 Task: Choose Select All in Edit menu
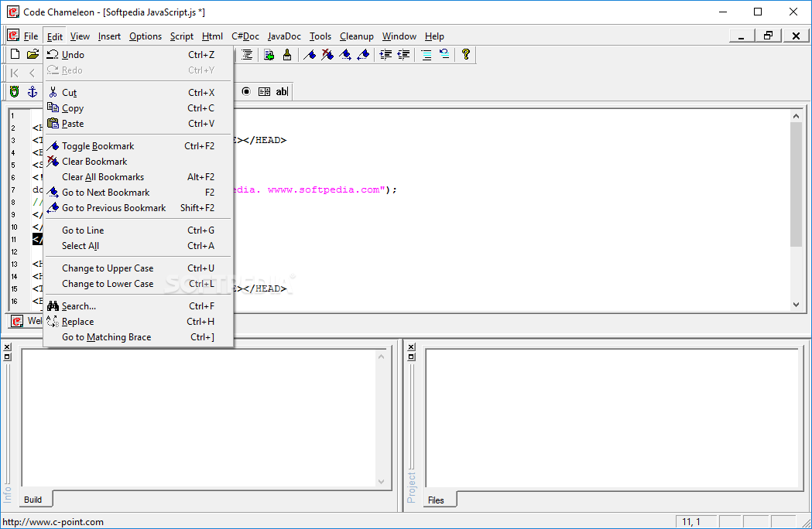point(138,246)
